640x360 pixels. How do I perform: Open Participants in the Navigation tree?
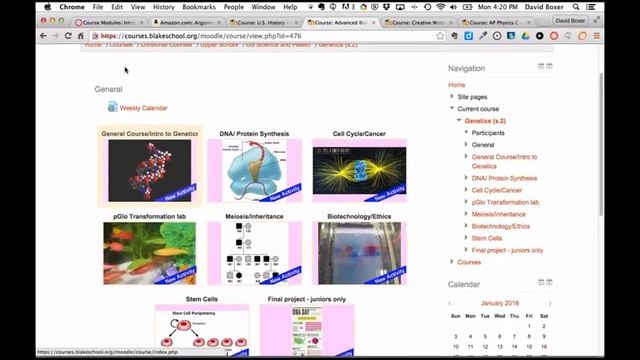[x=488, y=133]
